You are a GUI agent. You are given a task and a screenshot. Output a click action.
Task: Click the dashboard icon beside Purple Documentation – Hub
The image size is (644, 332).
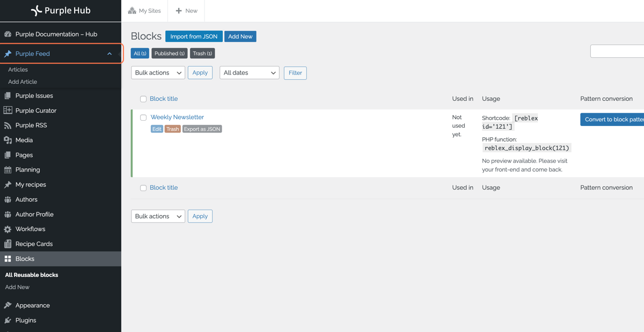[x=8, y=34]
